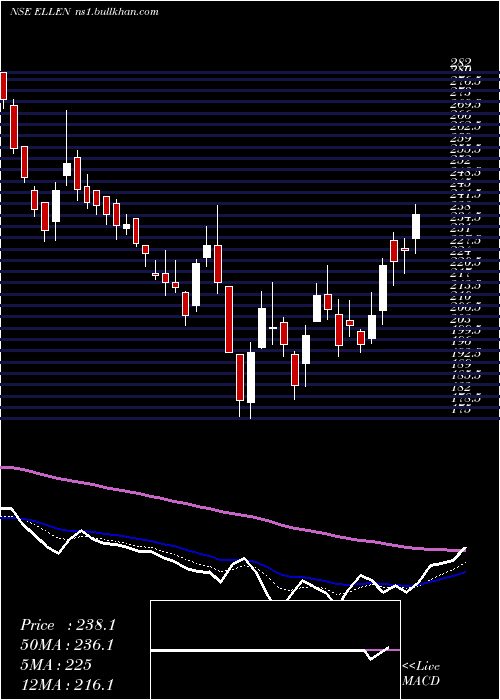This screenshot has height=700, width=500.
Task: Click the 178.5 price axis label
Action: point(466,399)
